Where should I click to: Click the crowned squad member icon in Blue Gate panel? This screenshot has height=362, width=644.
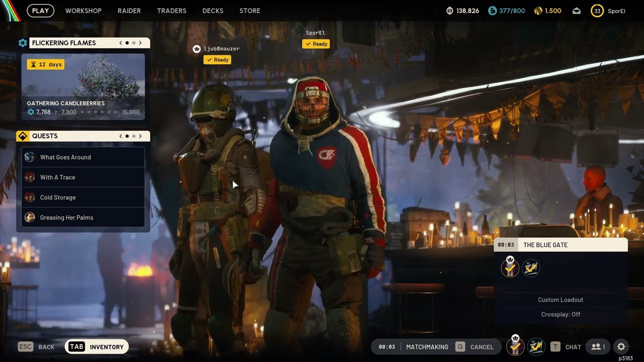pos(510,268)
